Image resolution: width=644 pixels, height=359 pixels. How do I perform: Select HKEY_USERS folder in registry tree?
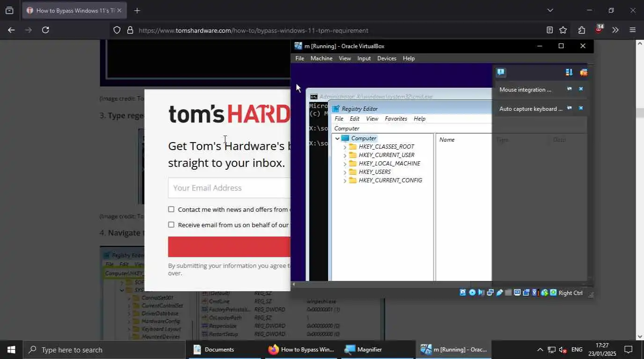(374, 172)
